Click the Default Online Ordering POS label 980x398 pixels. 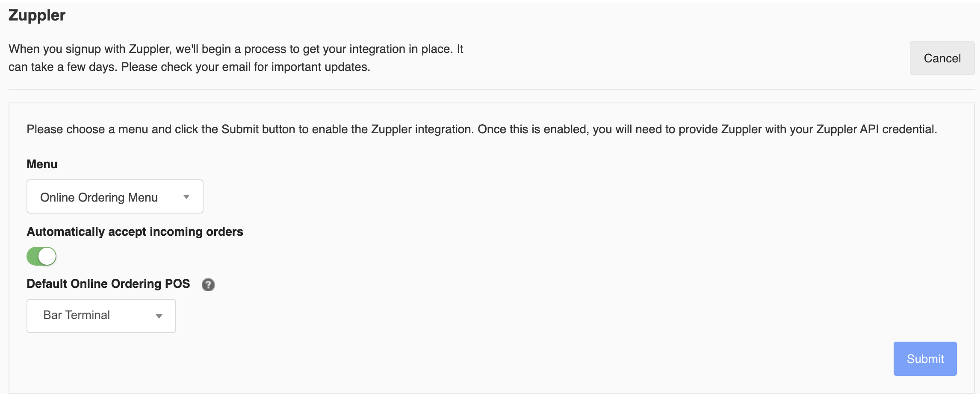click(x=108, y=283)
